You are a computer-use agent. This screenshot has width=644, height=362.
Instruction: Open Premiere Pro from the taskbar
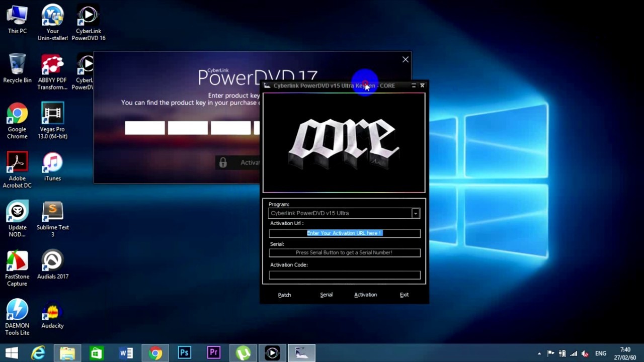(x=214, y=353)
